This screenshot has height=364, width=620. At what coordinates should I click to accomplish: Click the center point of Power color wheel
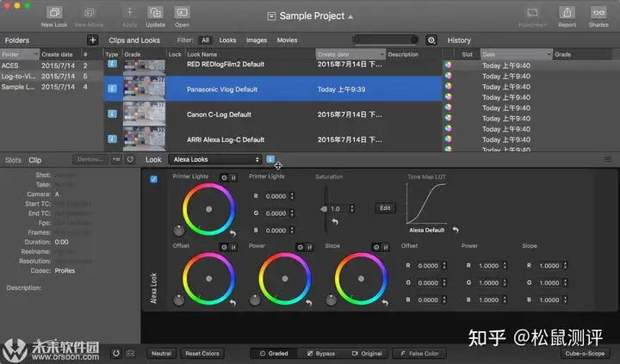[x=285, y=279]
